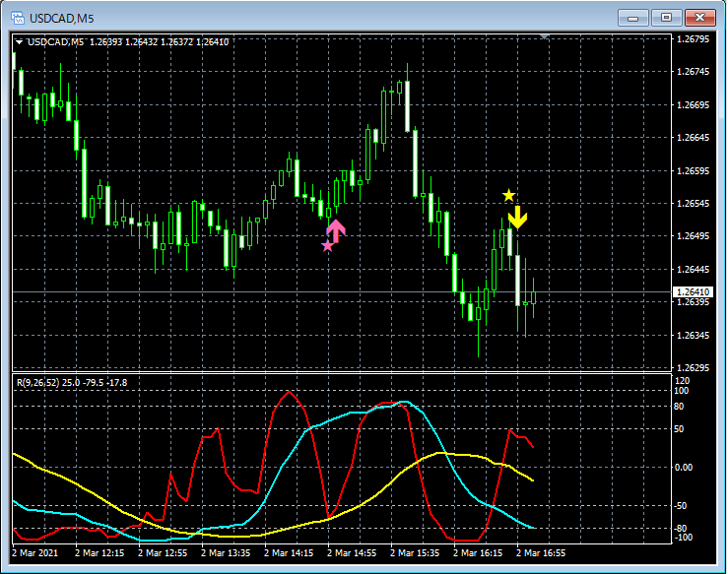Click the time axis label 2 Mar 16:55
Image resolution: width=728 pixels, height=574 pixels.
541,553
